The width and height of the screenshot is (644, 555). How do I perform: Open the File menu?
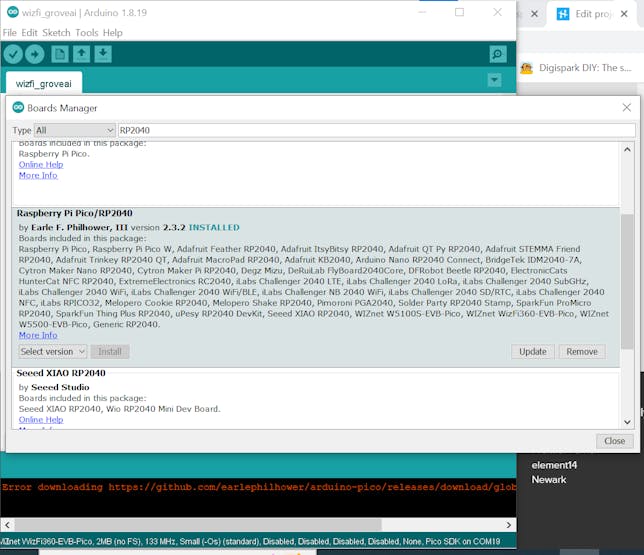pos(9,33)
